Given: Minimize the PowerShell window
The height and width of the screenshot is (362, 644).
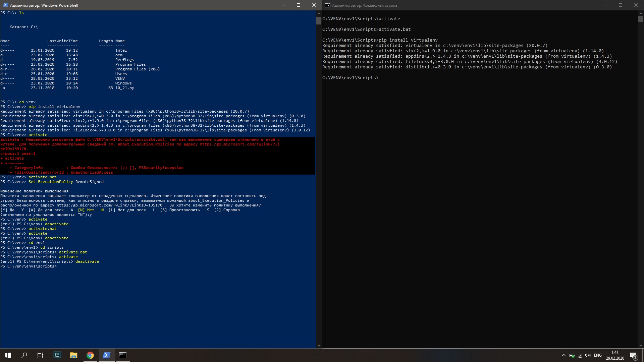Looking at the screenshot, I should [x=283, y=5].
